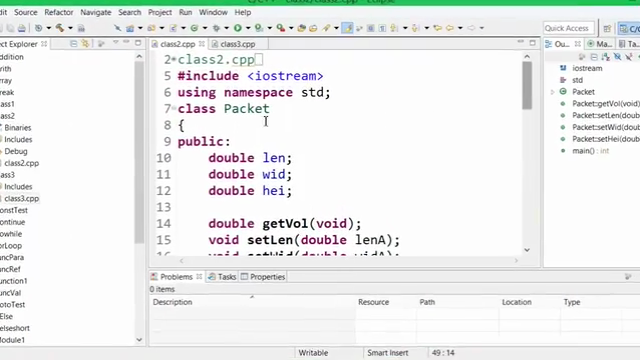Click the Debug gear icon in toolbar
640x360 pixels.
(x=216, y=28)
